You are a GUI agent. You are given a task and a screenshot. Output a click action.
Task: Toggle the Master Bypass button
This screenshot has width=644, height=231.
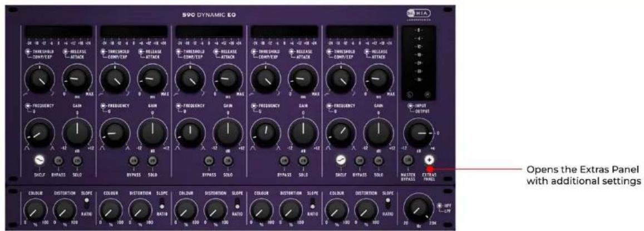(x=408, y=160)
